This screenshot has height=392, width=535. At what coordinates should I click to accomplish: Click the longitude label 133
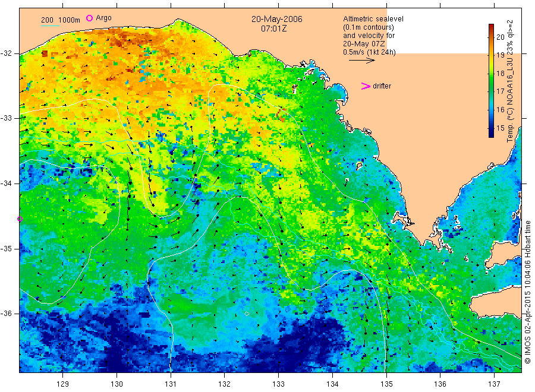pyautogui.click(x=278, y=384)
